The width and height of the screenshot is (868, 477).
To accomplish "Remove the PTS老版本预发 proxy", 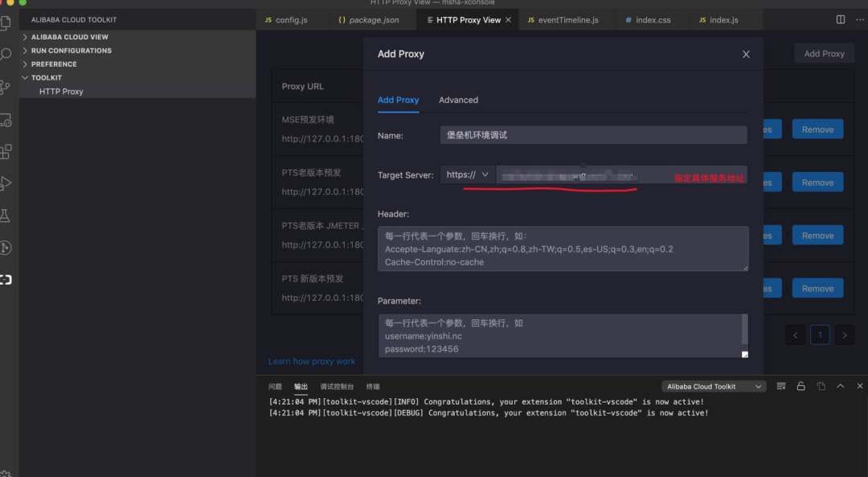I will (817, 183).
